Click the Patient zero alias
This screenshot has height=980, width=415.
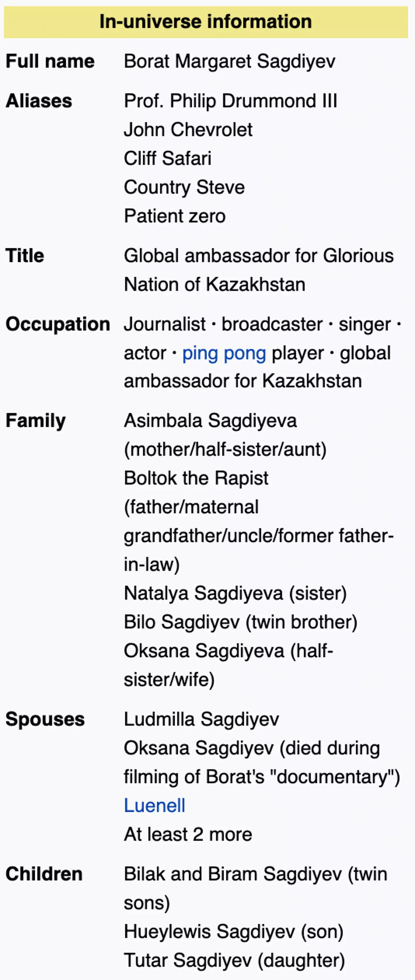pos(175,216)
